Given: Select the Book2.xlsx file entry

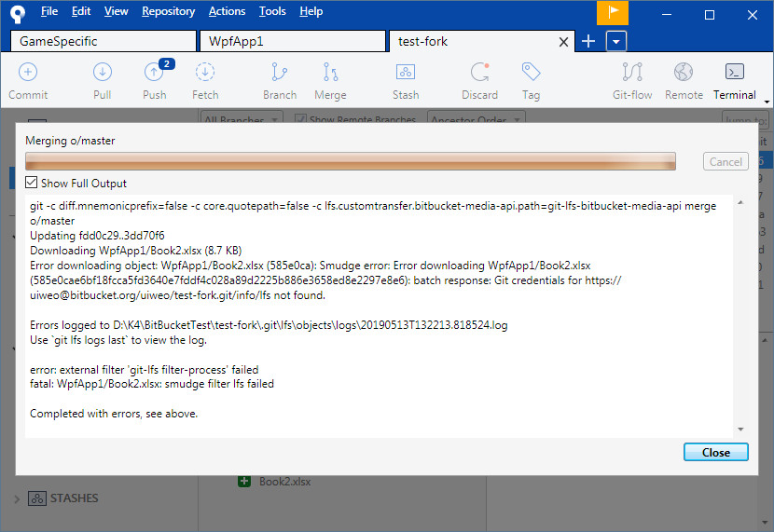Looking at the screenshot, I should [284, 482].
